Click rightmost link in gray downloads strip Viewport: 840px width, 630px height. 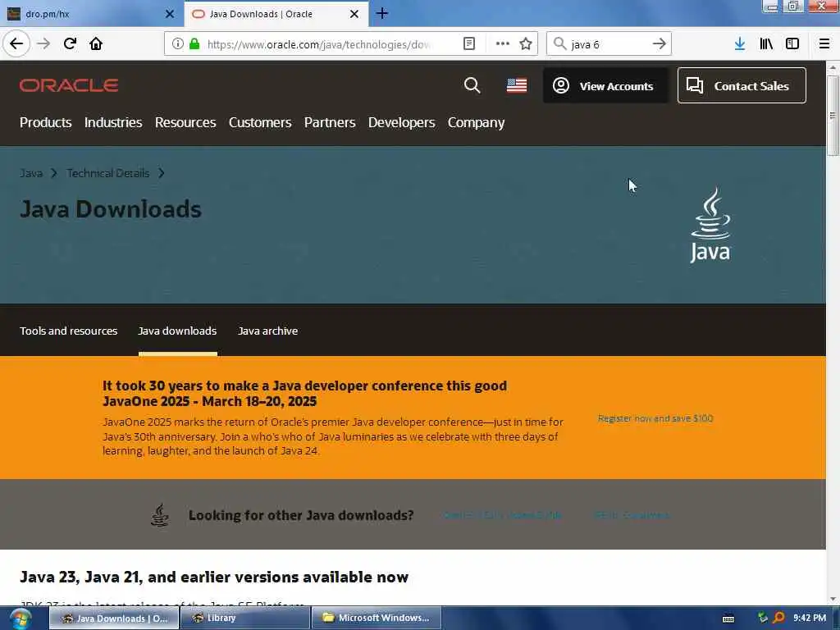pos(631,515)
